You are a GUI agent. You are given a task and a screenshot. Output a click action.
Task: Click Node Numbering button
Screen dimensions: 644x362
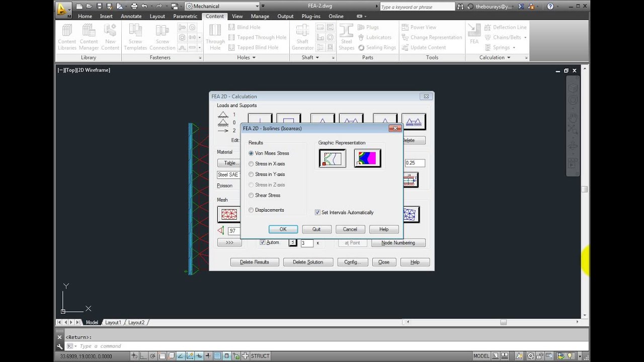(x=398, y=243)
